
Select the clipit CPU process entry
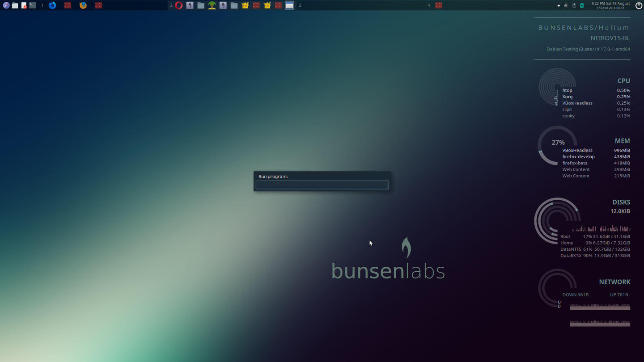pos(596,109)
